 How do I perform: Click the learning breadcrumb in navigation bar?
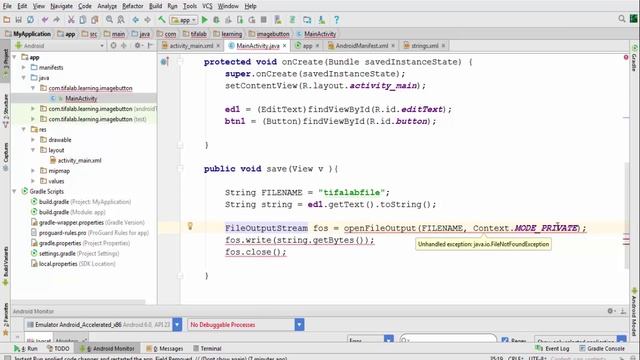click(x=228, y=34)
